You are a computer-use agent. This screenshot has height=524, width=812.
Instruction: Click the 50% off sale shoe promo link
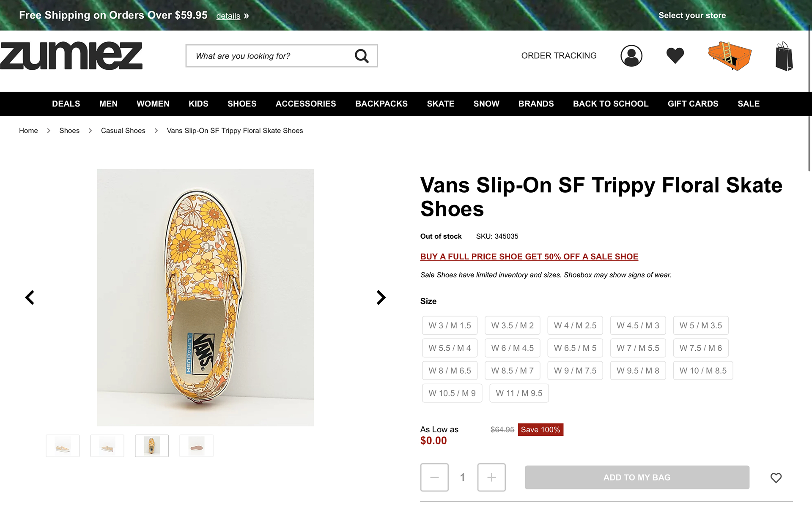point(529,257)
